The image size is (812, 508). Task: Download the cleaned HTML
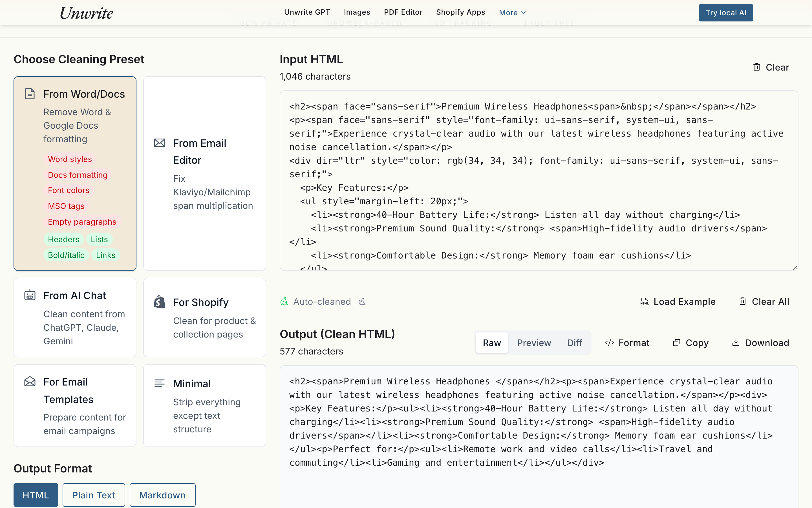[x=760, y=343]
